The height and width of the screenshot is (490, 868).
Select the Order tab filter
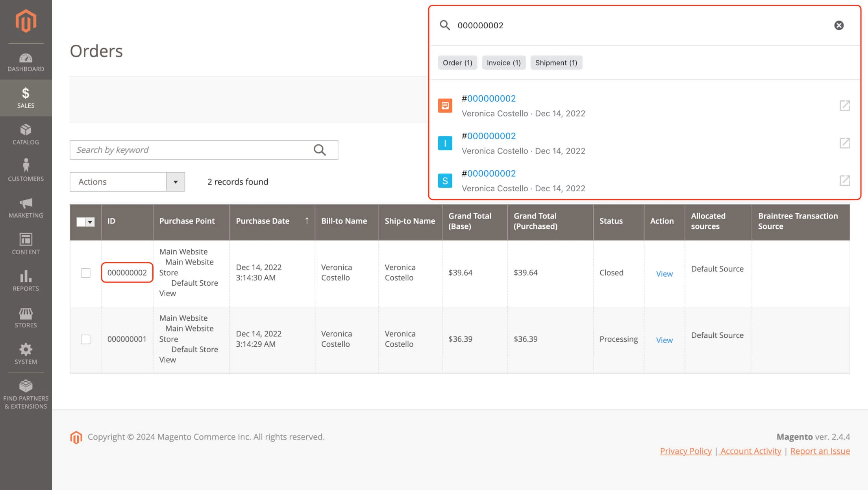[x=457, y=62]
